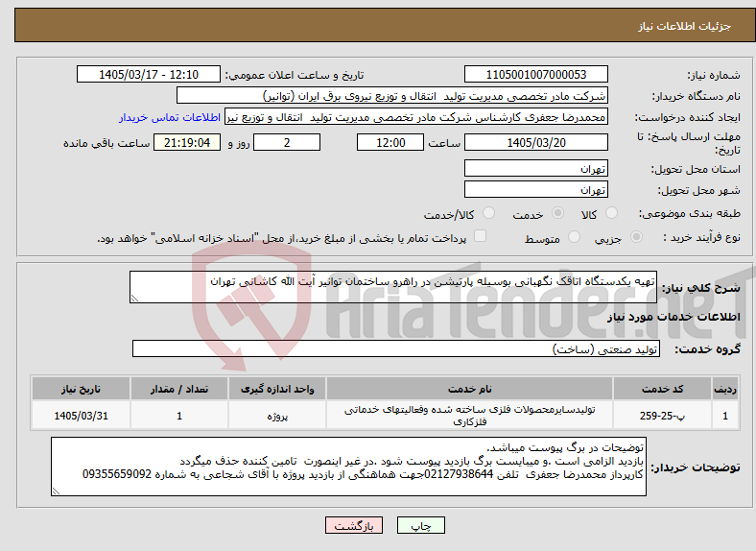Select the خدمت radio button
Screen dimensions: 756x551
pyautogui.click(x=557, y=213)
